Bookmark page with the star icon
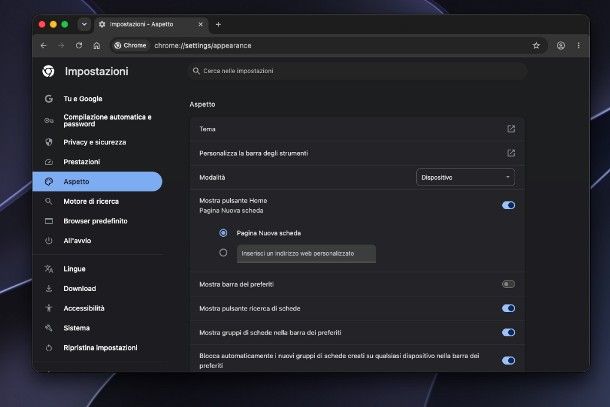Image resolution: width=610 pixels, height=407 pixels. pos(536,46)
